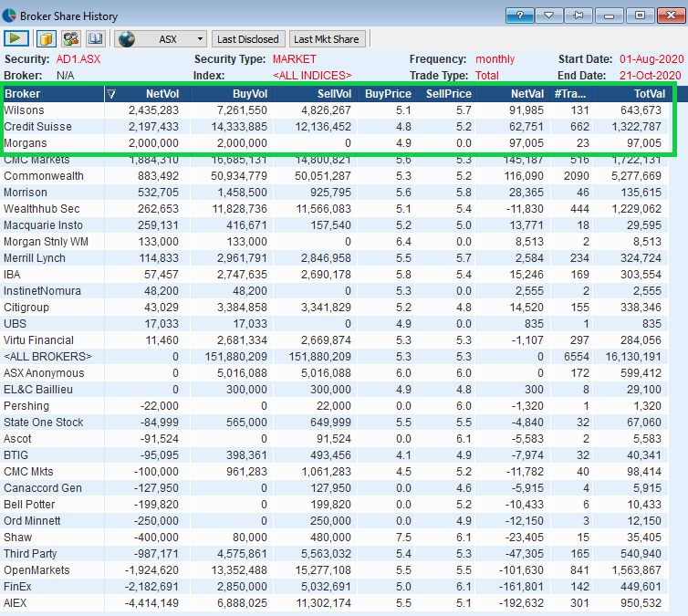This screenshot has height=616, width=688.
Task: Select the Bell Potter row
Action: click(x=336, y=504)
